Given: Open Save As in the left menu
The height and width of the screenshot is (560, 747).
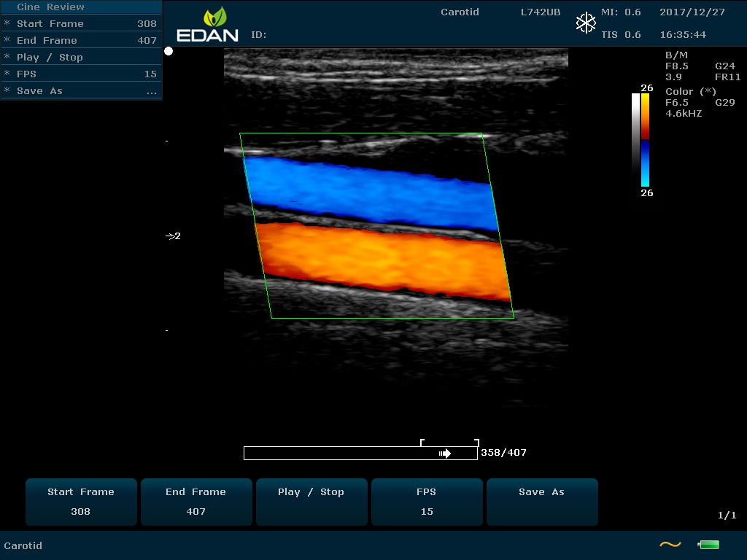Looking at the screenshot, I should pyautogui.click(x=81, y=90).
